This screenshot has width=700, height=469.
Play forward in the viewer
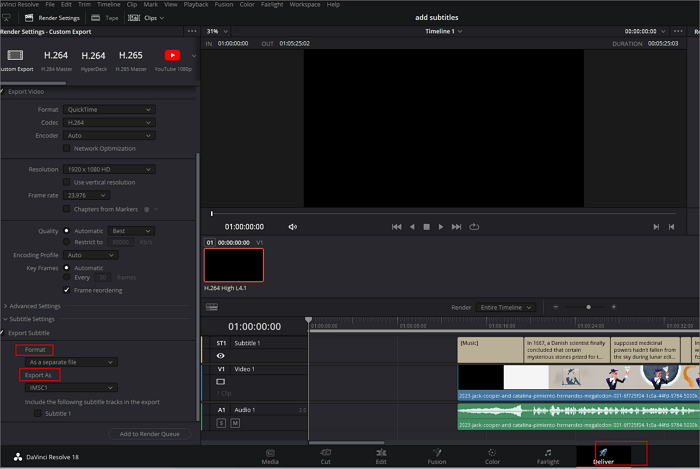441,227
